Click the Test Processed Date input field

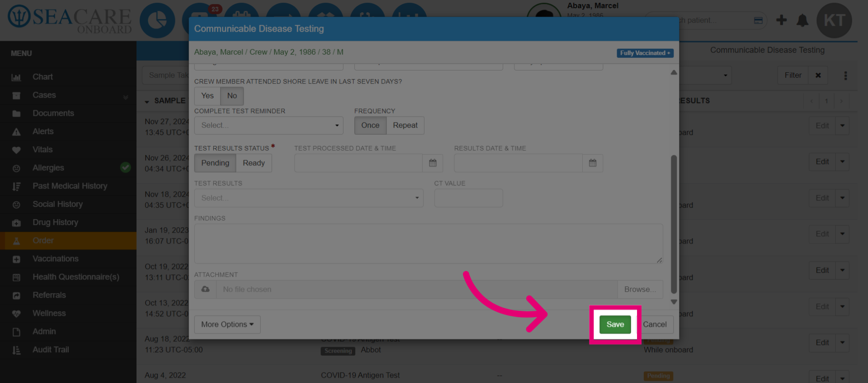pos(359,163)
